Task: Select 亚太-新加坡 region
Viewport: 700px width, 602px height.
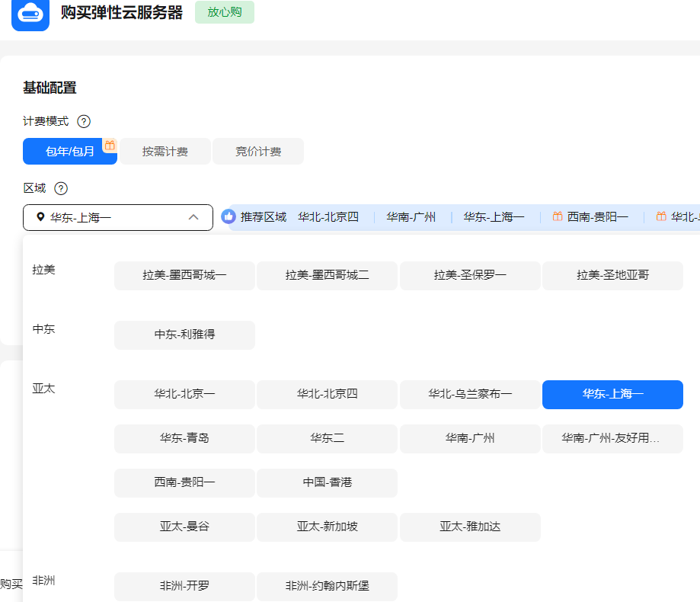Action: click(328, 527)
